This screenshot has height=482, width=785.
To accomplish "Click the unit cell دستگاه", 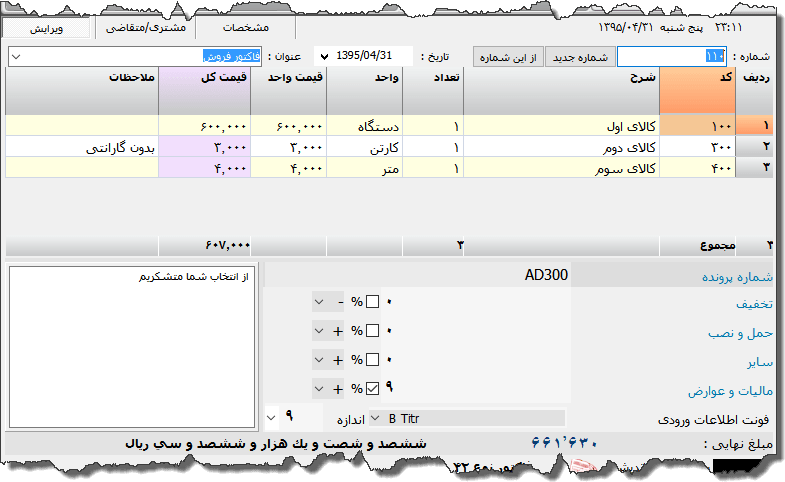I will (364, 126).
